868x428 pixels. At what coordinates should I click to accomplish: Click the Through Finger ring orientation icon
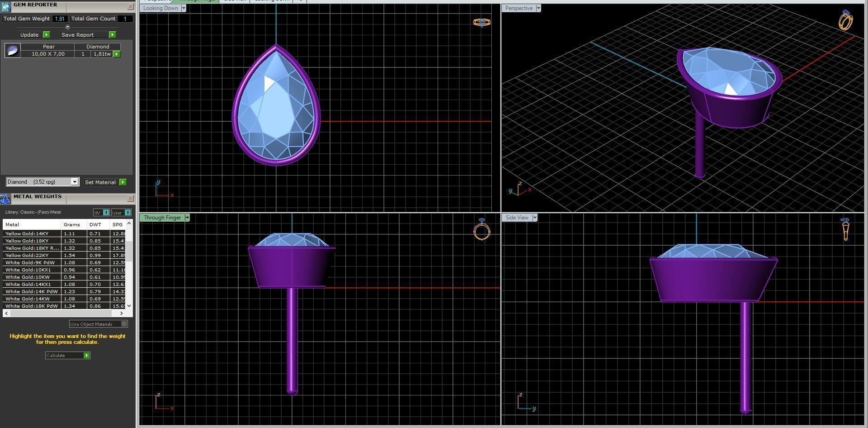(482, 229)
